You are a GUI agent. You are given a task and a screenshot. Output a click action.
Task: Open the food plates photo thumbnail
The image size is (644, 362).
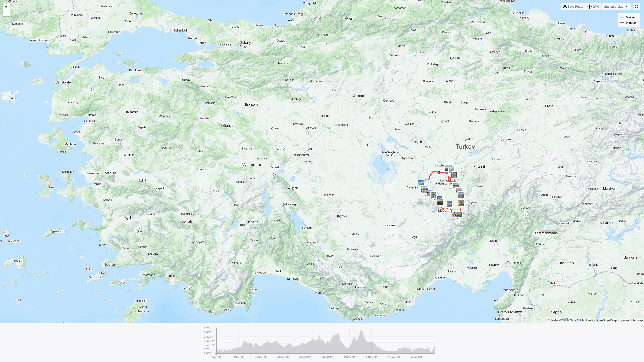pos(433,195)
